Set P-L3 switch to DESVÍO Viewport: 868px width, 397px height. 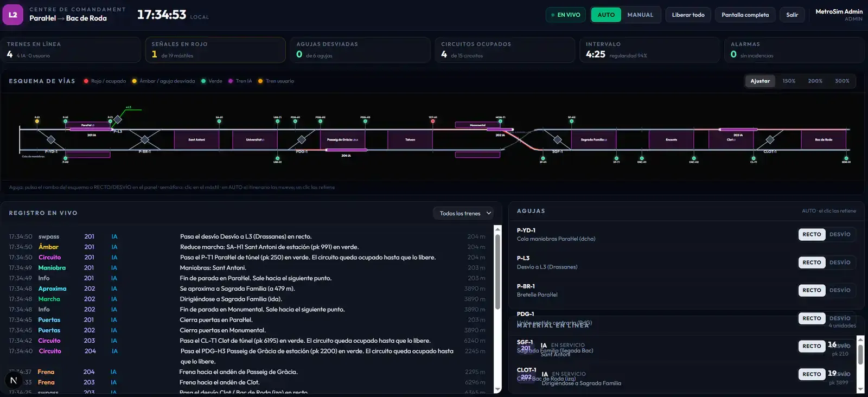click(x=840, y=262)
